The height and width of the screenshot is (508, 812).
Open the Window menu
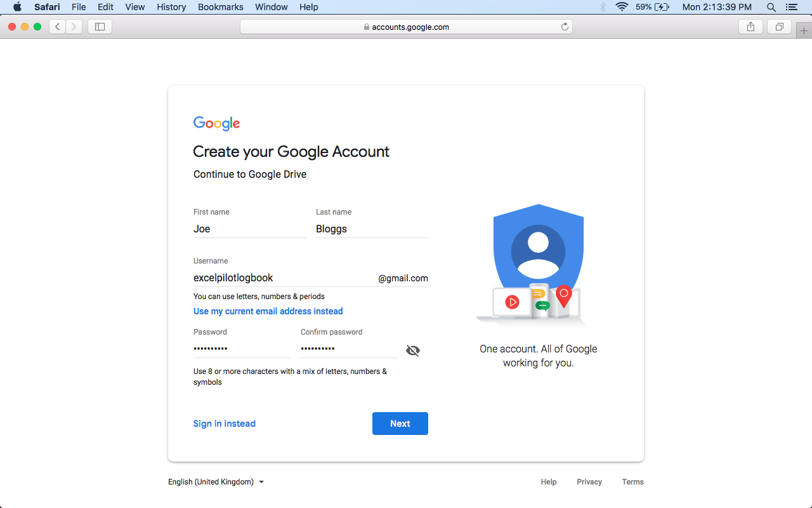(272, 7)
